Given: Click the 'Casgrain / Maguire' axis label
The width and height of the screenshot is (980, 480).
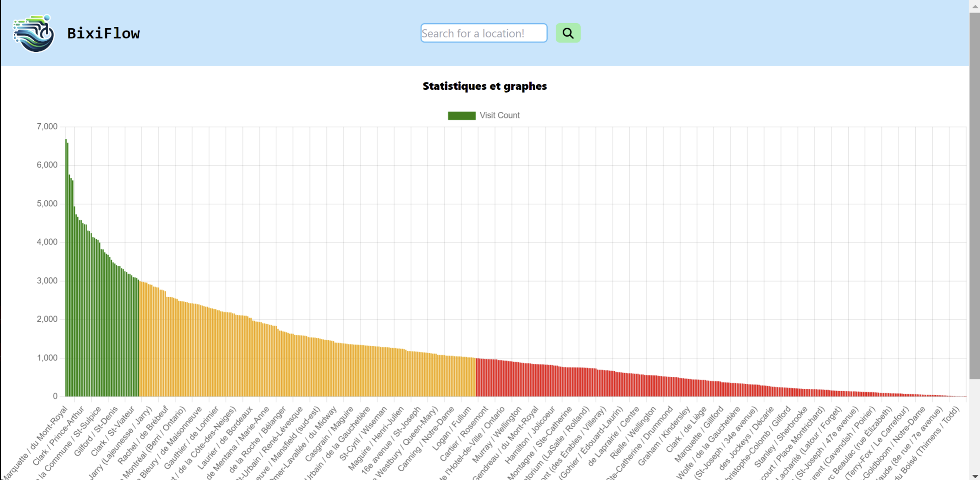Looking at the screenshot, I should pos(329,433).
